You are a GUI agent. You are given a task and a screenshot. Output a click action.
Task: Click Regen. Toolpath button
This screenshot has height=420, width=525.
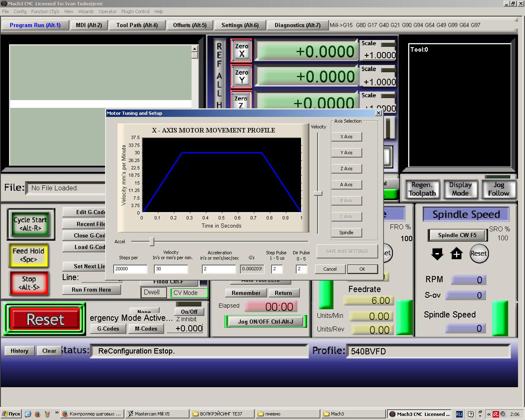point(422,189)
